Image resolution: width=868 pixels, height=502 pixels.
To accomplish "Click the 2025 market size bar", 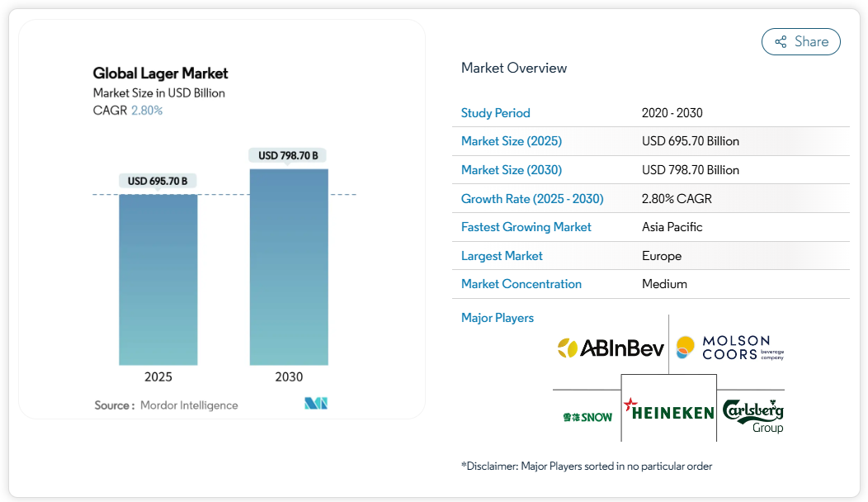I will pos(158,279).
